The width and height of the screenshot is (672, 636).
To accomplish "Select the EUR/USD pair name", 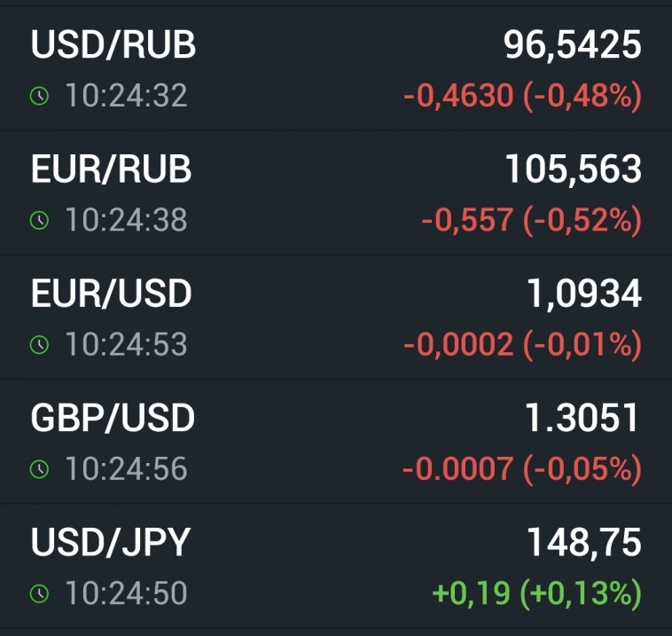I will [x=111, y=294].
